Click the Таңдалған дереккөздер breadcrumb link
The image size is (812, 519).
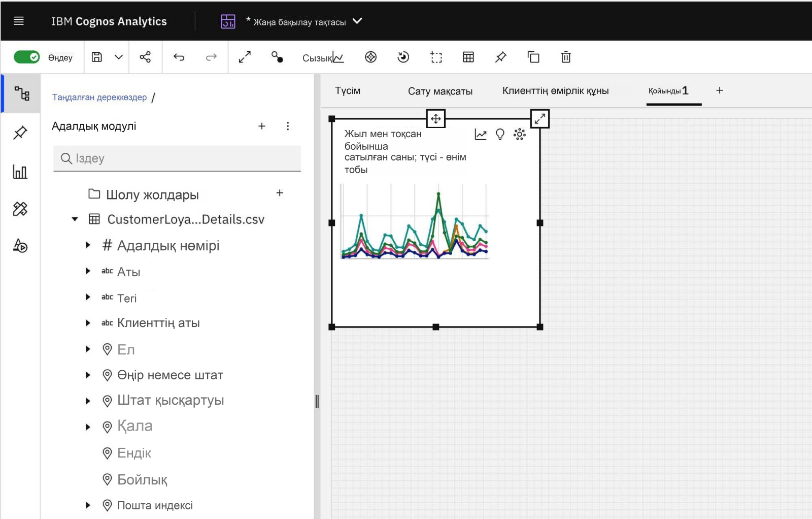click(99, 97)
